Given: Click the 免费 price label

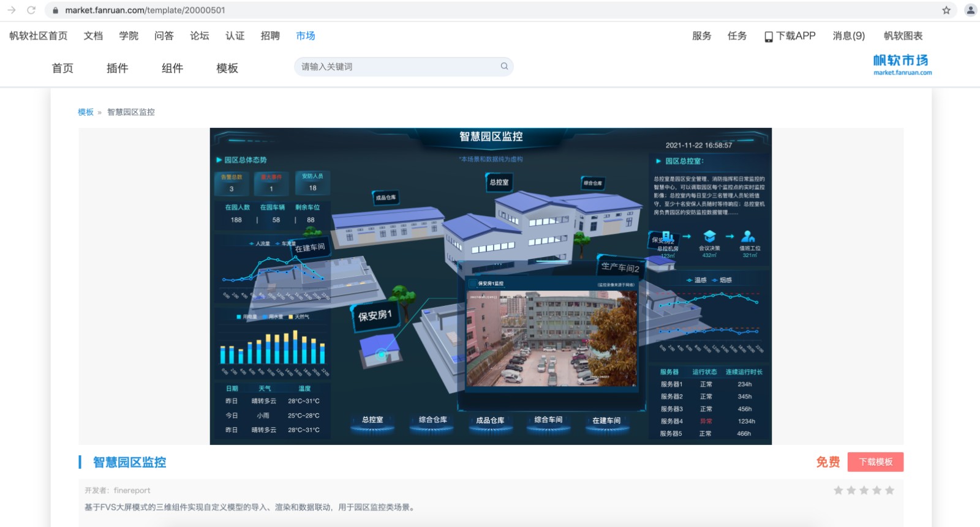Looking at the screenshot, I should 828,462.
